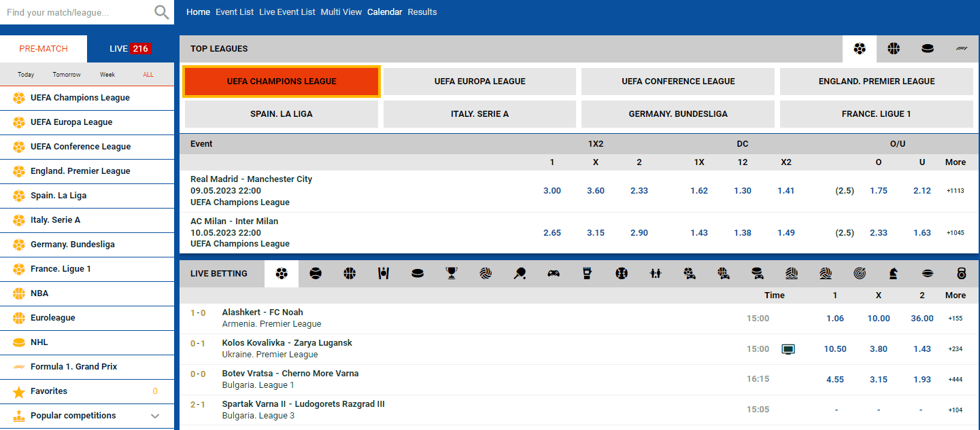
Task: Click the magnifier search icon
Action: click(x=161, y=12)
